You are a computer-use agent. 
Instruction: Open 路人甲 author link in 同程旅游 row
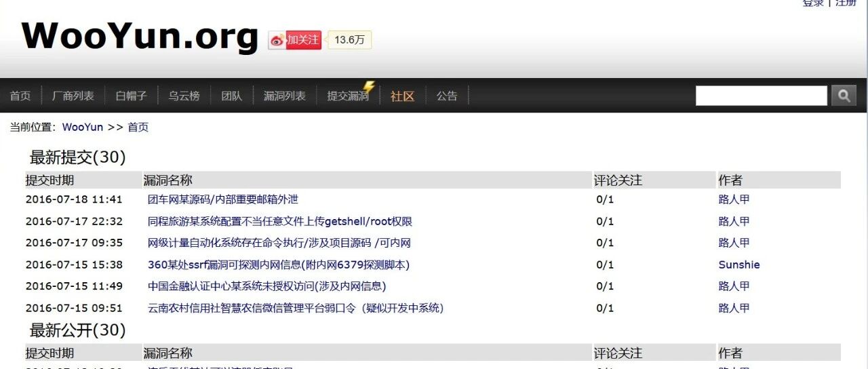pyautogui.click(x=734, y=221)
